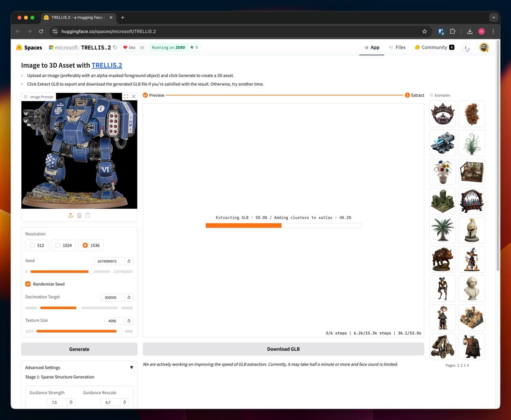Go to Hugging Face Spaces logo
The image size is (511, 420).
point(29,47)
